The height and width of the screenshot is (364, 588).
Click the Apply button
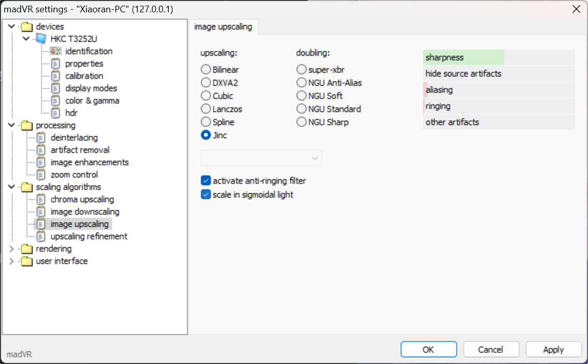pyautogui.click(x=553, y=350)
